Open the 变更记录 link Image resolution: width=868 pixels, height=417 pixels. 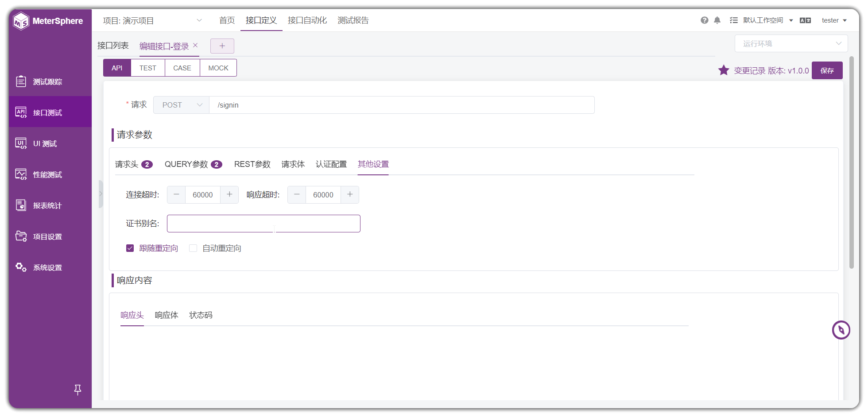coord(750,70)
